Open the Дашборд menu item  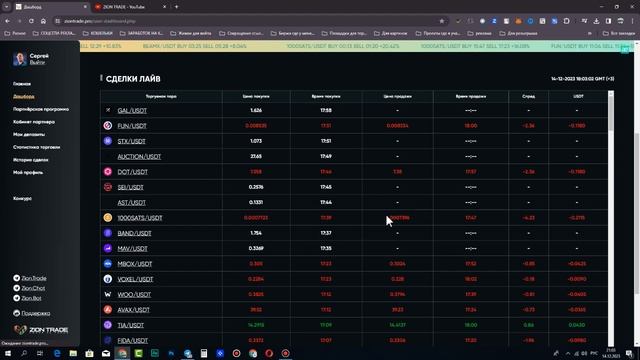pos(24,97)
